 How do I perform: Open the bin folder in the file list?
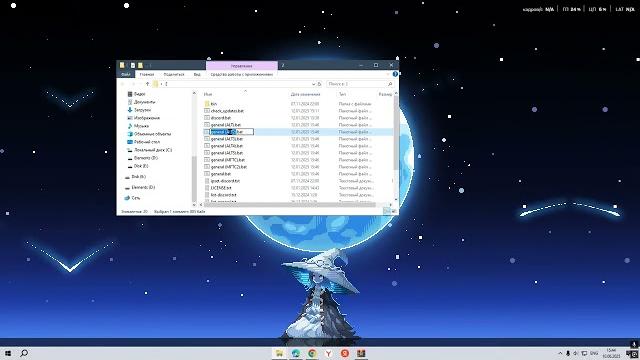pyautogui.click(x=213, y=104)
